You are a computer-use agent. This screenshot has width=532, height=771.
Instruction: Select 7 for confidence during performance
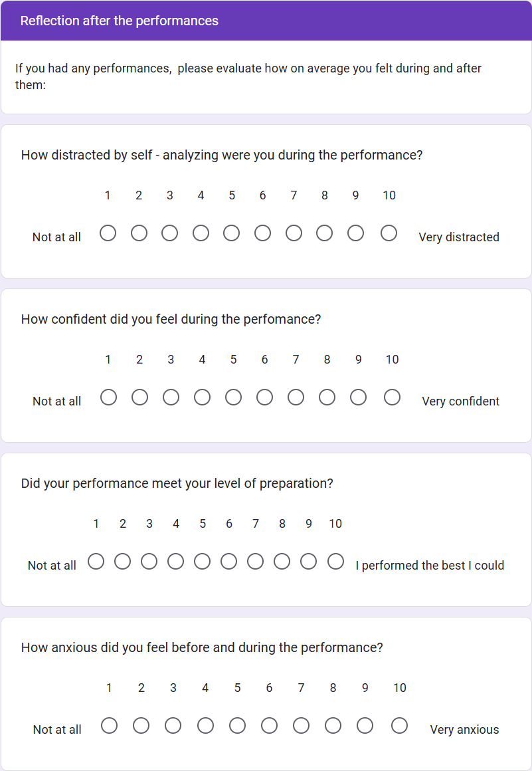(296, 397)
